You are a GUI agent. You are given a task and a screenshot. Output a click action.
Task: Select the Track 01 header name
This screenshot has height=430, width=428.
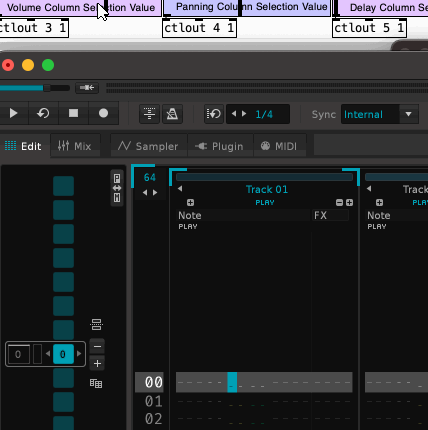tap(267, 189)
